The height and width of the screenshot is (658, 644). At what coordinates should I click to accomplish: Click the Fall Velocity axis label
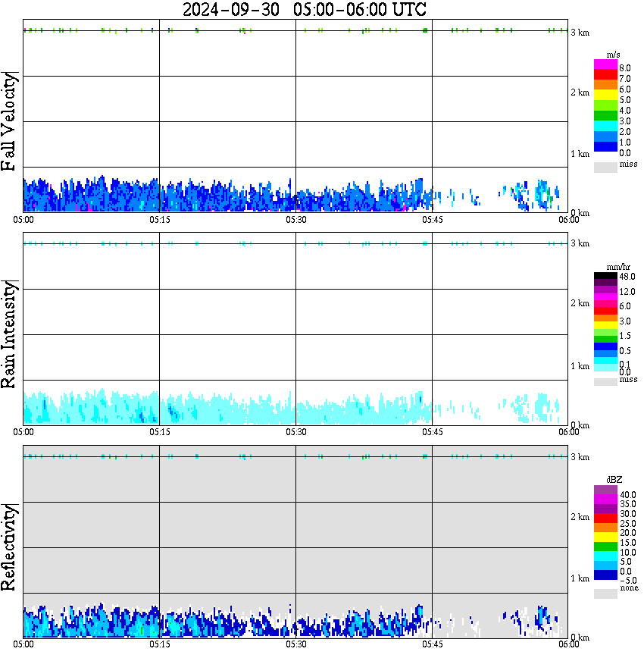click(x=8, y=121)
